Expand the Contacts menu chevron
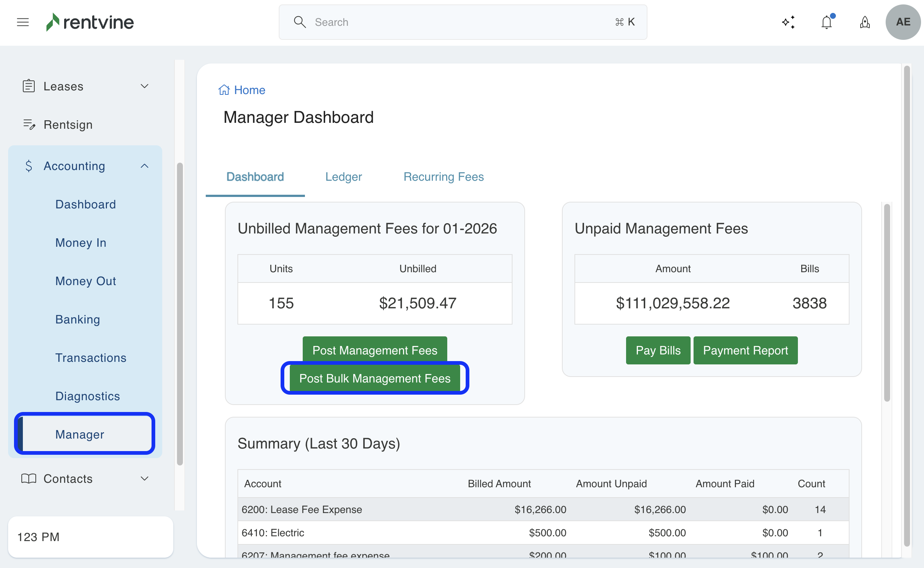 coord(145,478)
